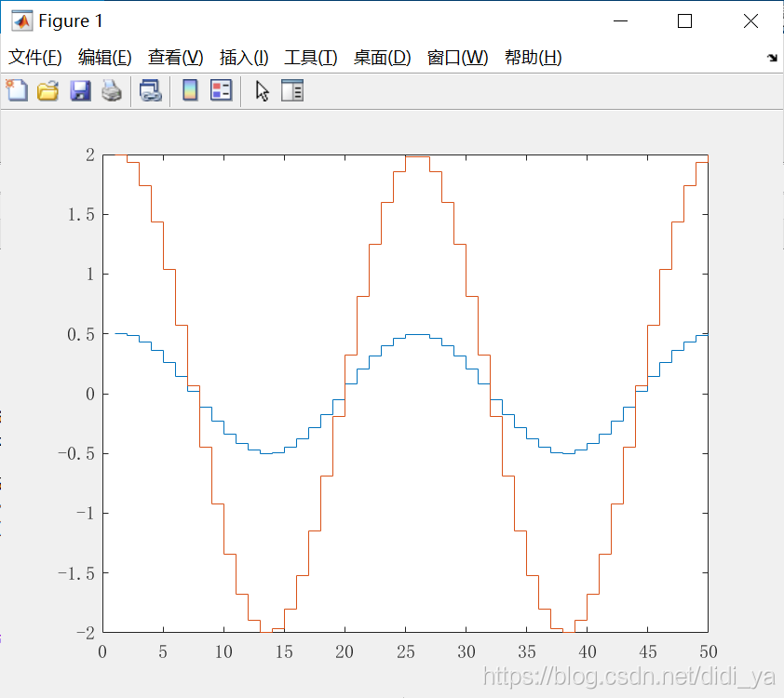
Task: Print the figure using the printer icon
Action: point(112,91)
